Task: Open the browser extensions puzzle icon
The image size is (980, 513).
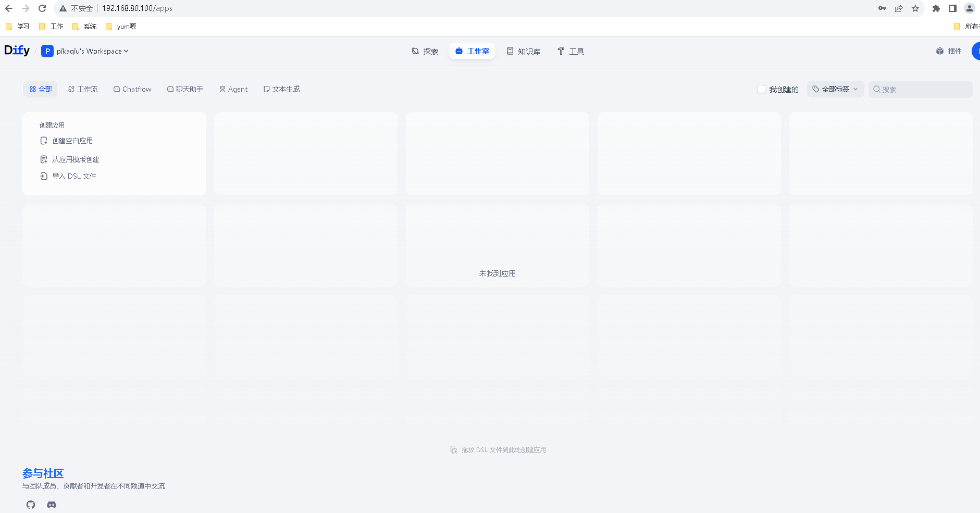Action: point(936,8)
